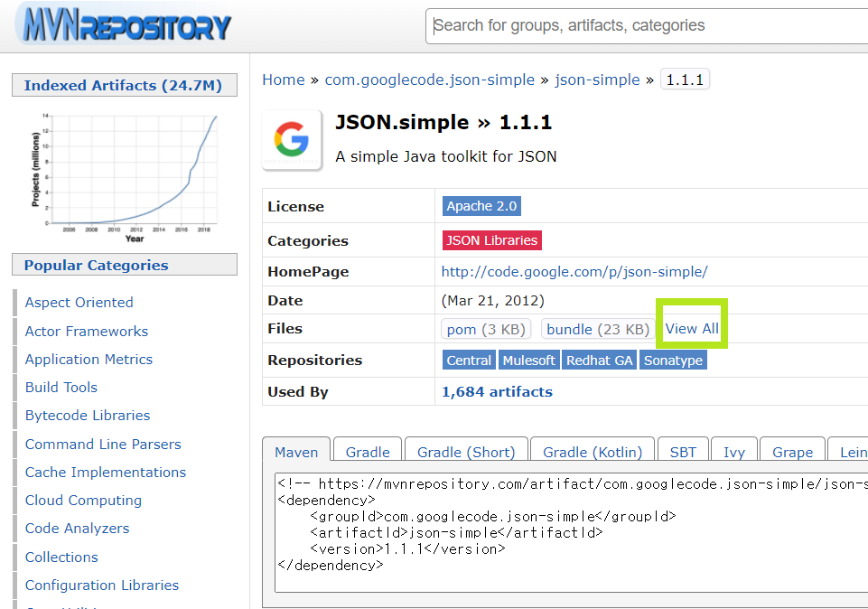This screenshot has width=868, height=609.
Task: Switch to the SBT tab
Action: [683, 451]
